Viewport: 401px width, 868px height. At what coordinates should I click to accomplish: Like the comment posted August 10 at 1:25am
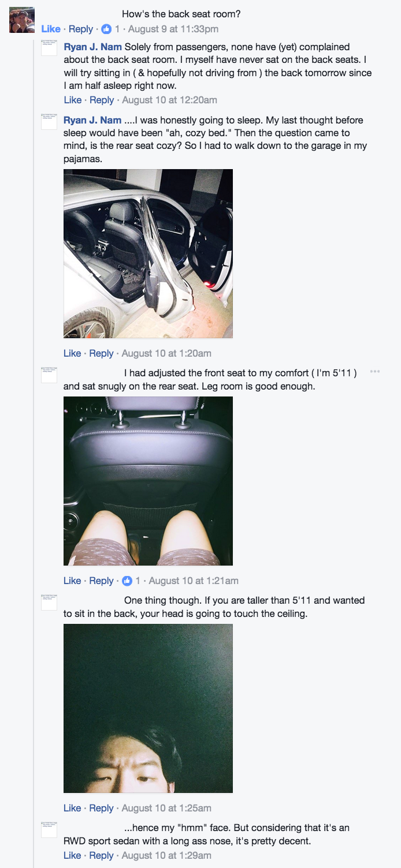click(72, 808)
